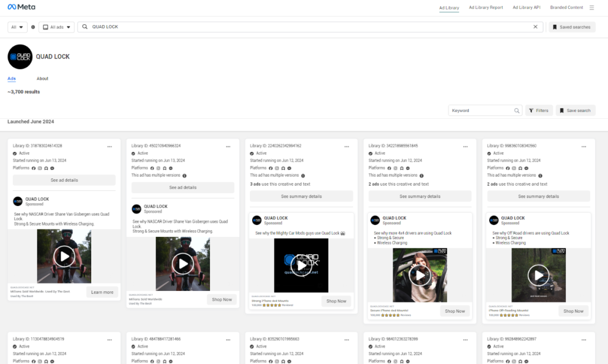
Task: Click Learn more on the first NASCAR ad
Action: point(102,293)
